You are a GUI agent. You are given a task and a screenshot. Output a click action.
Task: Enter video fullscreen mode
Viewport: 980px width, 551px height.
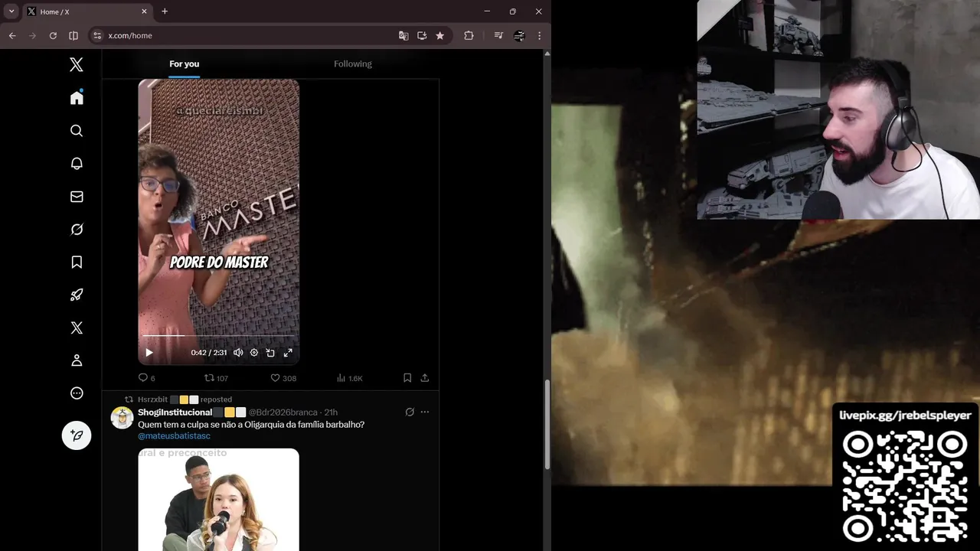(x=288, y=353)
